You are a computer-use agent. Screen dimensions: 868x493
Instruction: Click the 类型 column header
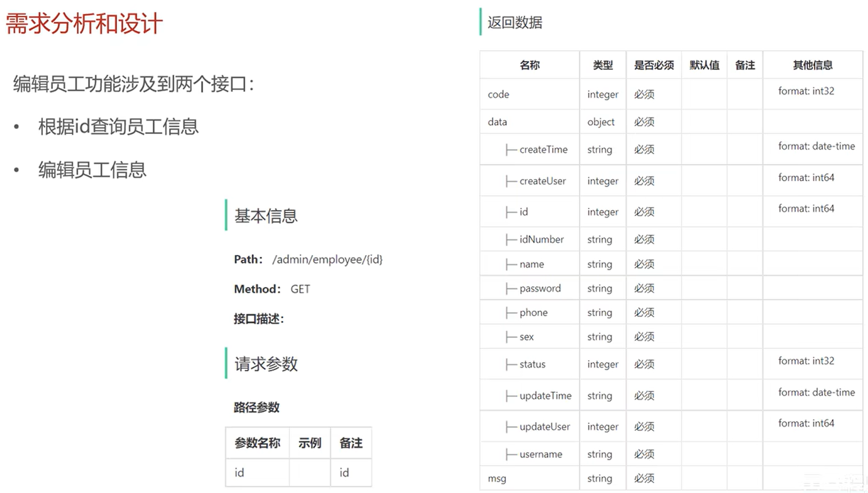tap(603, 65)
